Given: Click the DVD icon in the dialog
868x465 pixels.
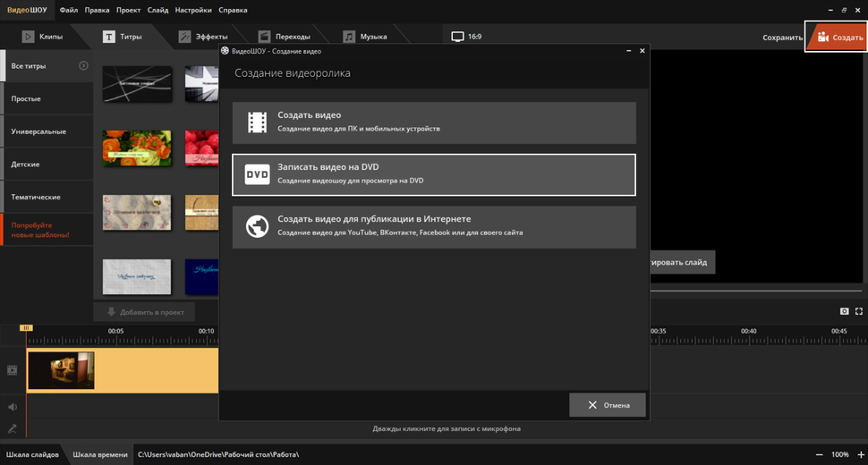Looking at the screenshot, I should (x=257, y=174).
